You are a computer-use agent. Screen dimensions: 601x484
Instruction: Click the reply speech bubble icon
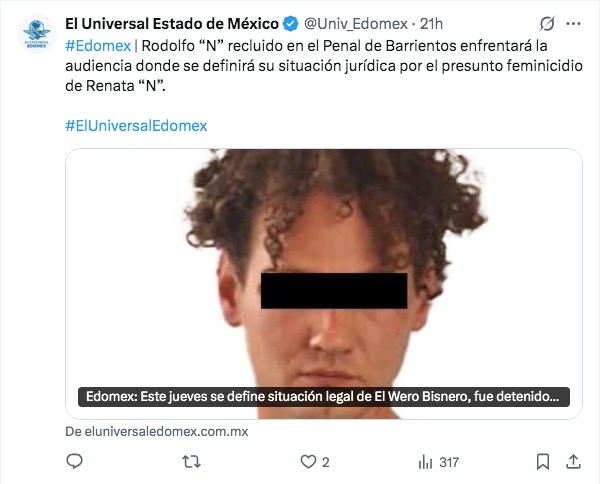(x=74, y=461)
